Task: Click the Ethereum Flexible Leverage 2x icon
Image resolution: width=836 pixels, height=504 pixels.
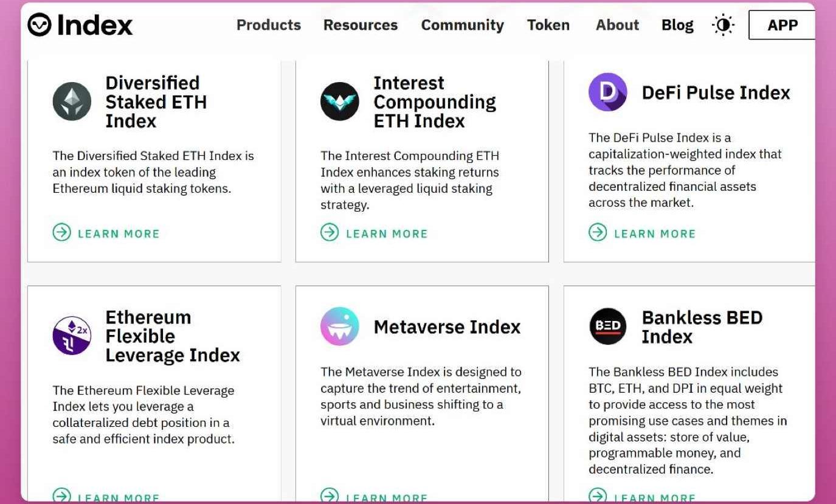Action: pos(72,336)
